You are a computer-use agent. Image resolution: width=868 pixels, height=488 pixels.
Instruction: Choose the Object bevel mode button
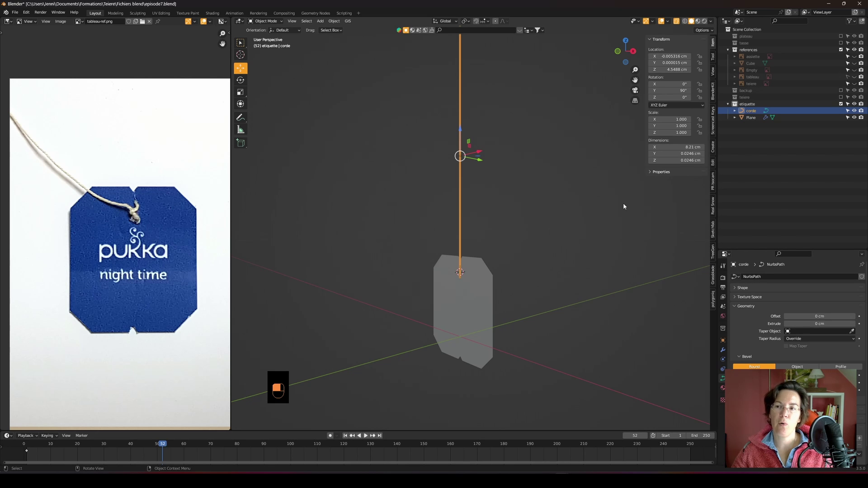click(x=797, y=366)
